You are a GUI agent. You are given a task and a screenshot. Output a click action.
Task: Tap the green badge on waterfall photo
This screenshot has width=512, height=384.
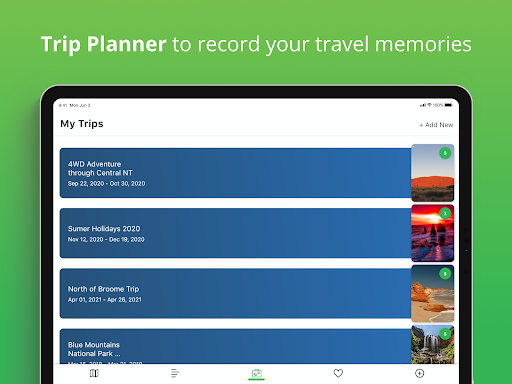445,334
